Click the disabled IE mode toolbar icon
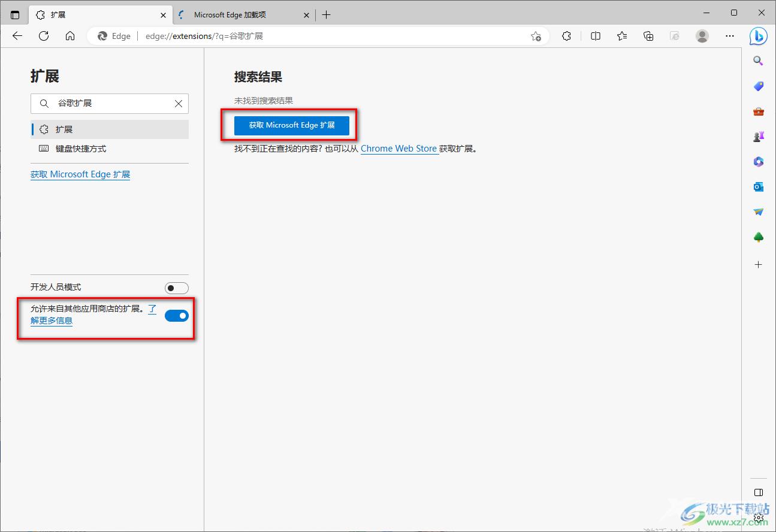This screenshot has width=776, height=532. tap(675, 36)
